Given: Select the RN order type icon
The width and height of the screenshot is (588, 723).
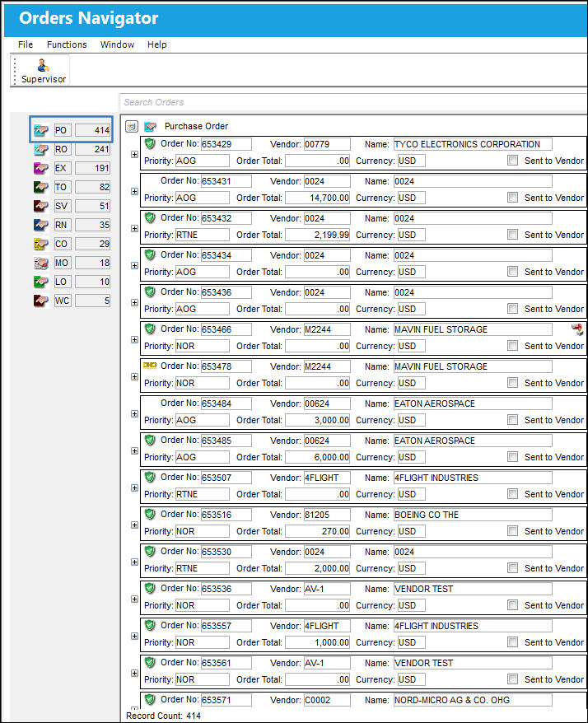Looking at the screenshot, I should (41, 225).
